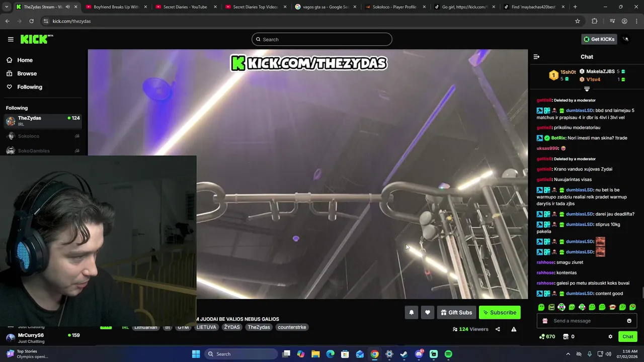
Task: Bookmark this page with the star
Action: pyautogui.click(x=578, y=21)
